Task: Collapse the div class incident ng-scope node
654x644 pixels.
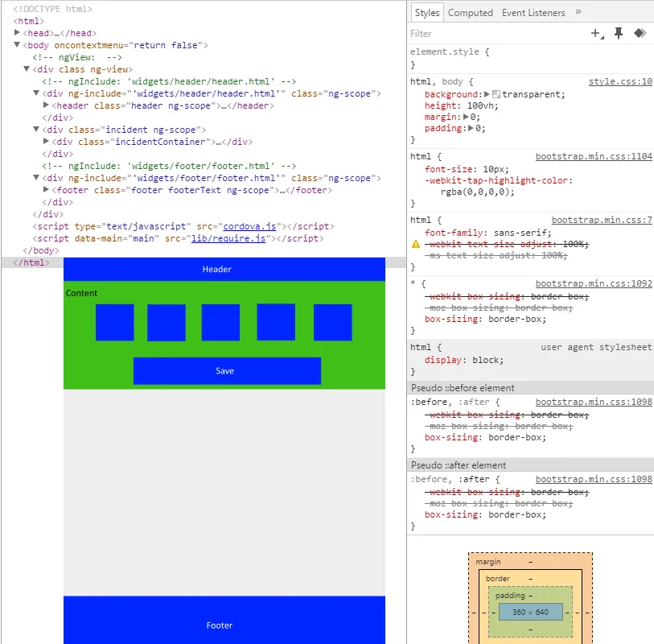Action: click(x=36, y=130)
